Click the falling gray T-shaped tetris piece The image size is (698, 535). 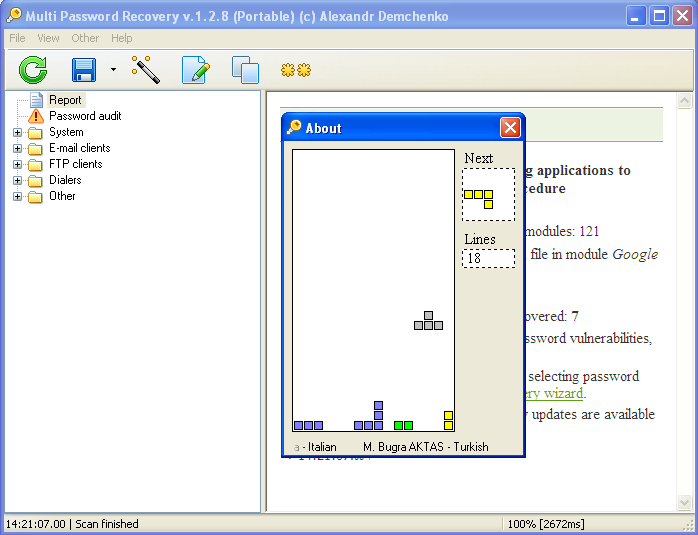coord(428,320)
